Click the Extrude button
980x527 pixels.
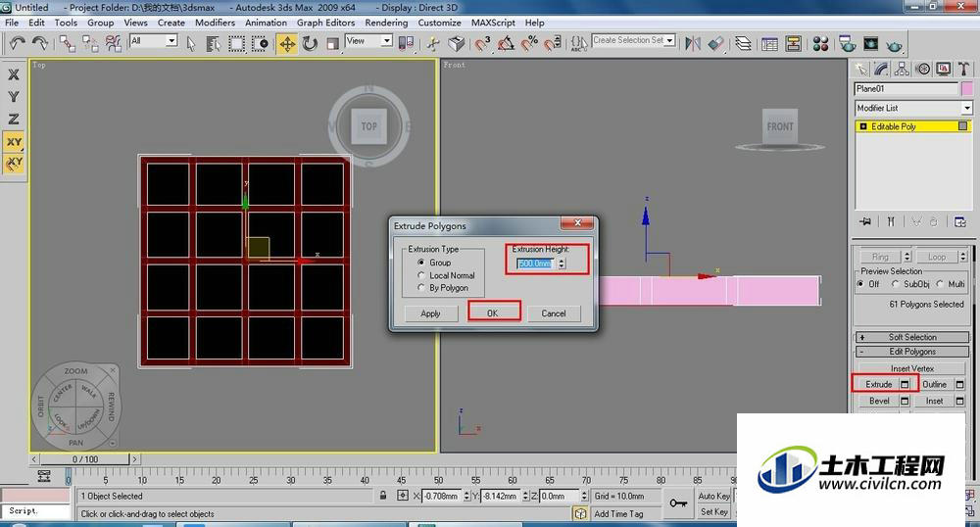click(878, 385)
